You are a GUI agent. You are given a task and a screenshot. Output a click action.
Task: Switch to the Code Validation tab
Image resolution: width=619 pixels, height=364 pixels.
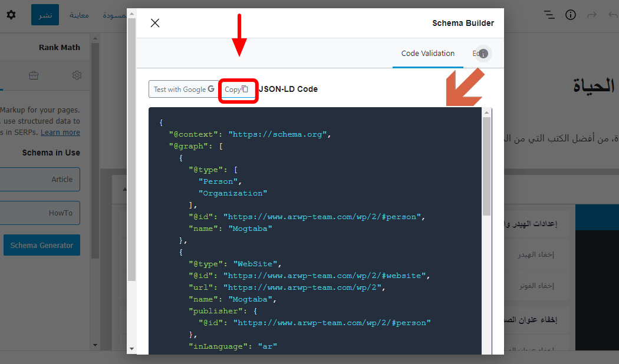coord(427,54)
